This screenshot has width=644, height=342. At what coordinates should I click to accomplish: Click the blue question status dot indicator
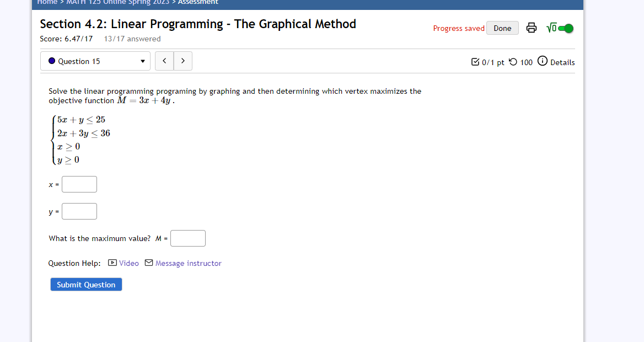tap(50, 61)
